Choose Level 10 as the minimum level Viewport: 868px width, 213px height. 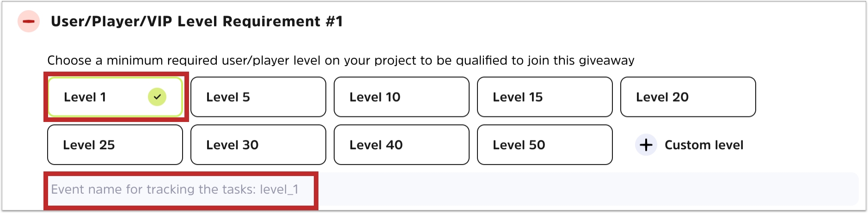(x=401, y=97)
